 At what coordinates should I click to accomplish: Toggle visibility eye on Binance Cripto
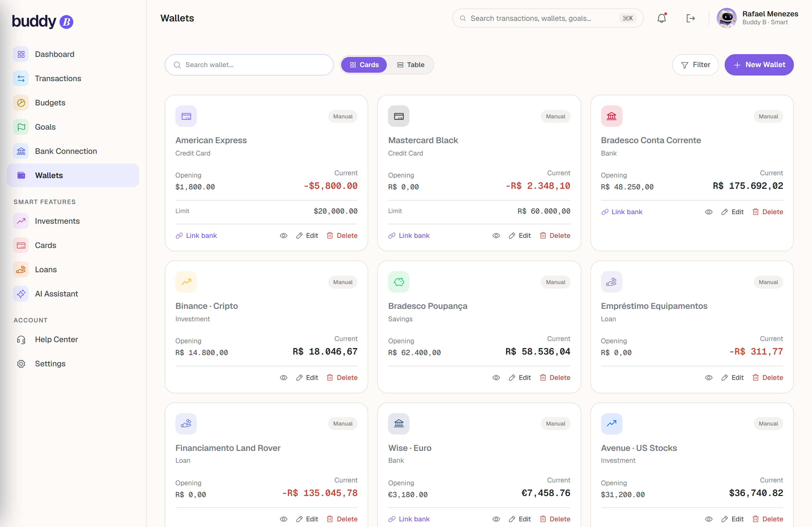coord(284,378)
